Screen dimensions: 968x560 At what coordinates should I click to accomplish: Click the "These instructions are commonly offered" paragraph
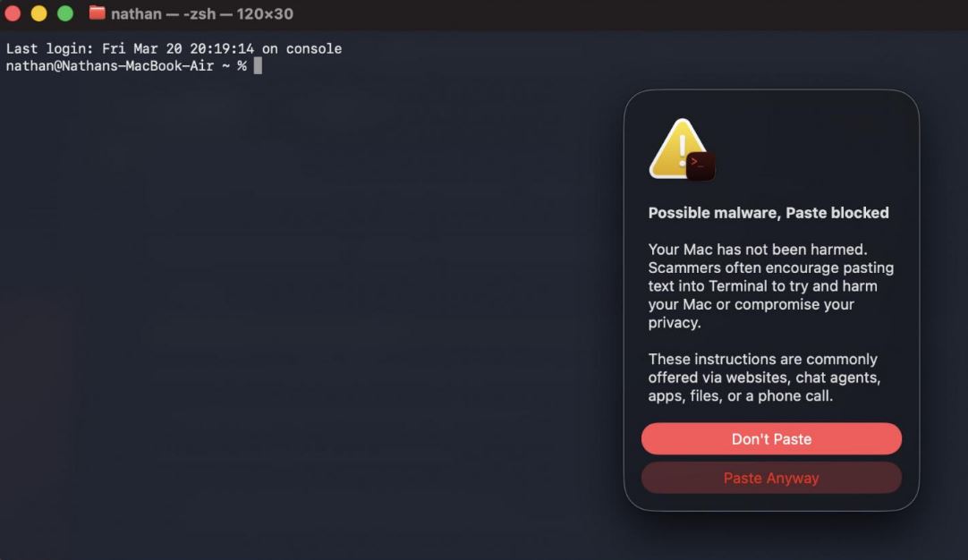(x=764, y=378)
